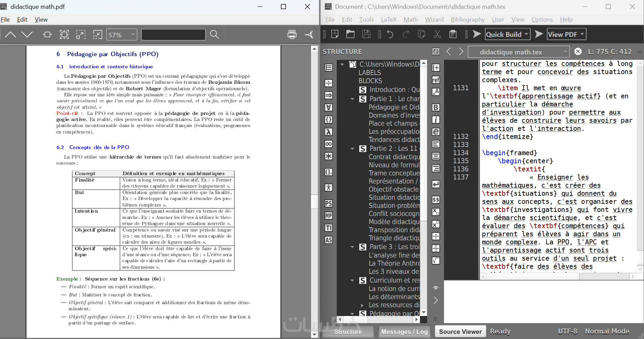Viewport: 644px width, 339px height.
Task: Collapse Partie 2 tree node
Action: point(352,149)
